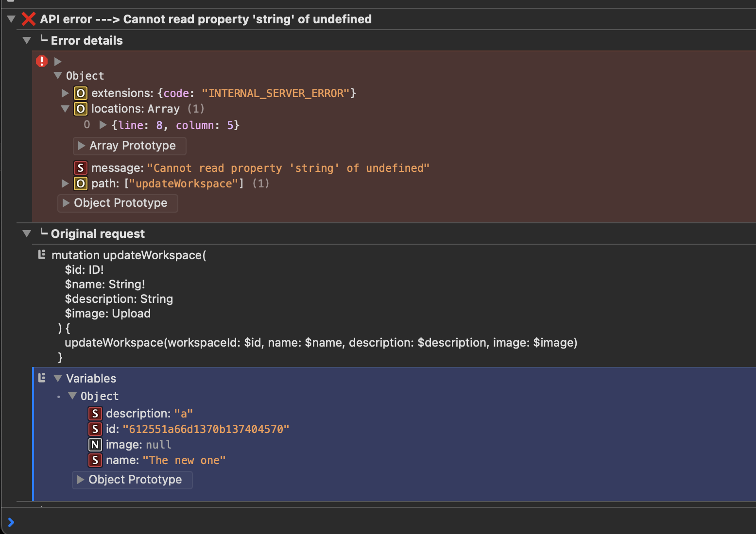
Task: Click the red exclamation error badge above Object
Action: [x=41, y=61]
